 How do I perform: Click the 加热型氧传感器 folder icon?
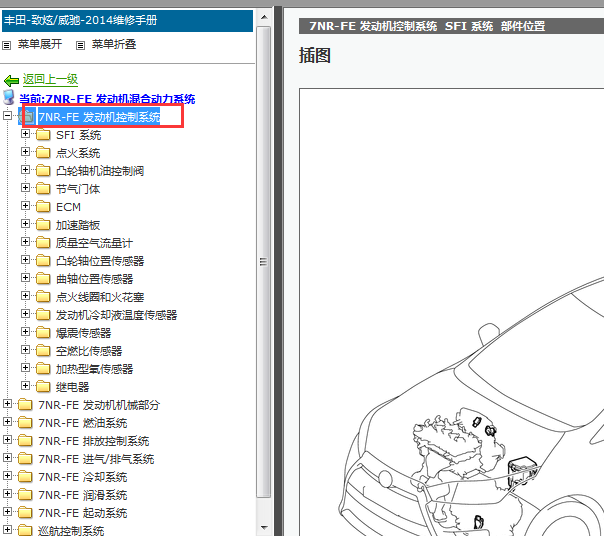tap(43, 369)
